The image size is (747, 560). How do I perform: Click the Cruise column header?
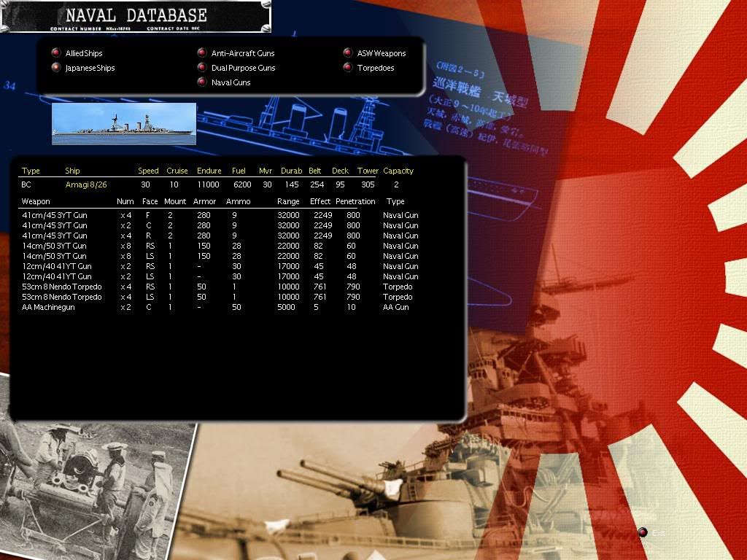177,171
